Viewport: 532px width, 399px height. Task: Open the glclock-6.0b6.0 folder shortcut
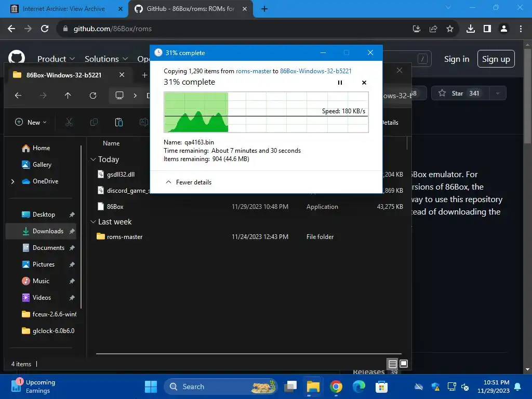tap(48, 331)
